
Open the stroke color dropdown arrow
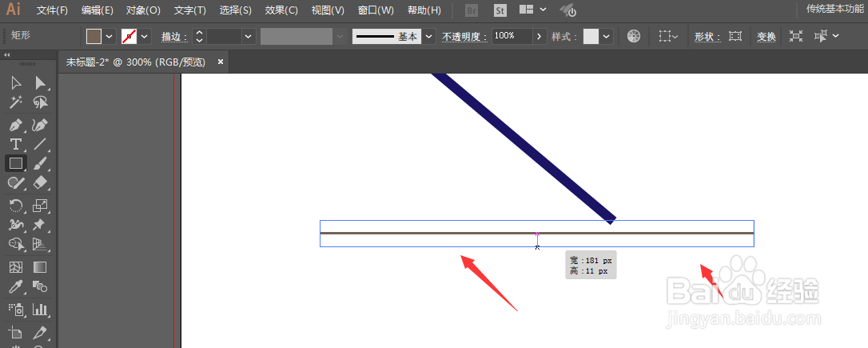pos(145,37)
